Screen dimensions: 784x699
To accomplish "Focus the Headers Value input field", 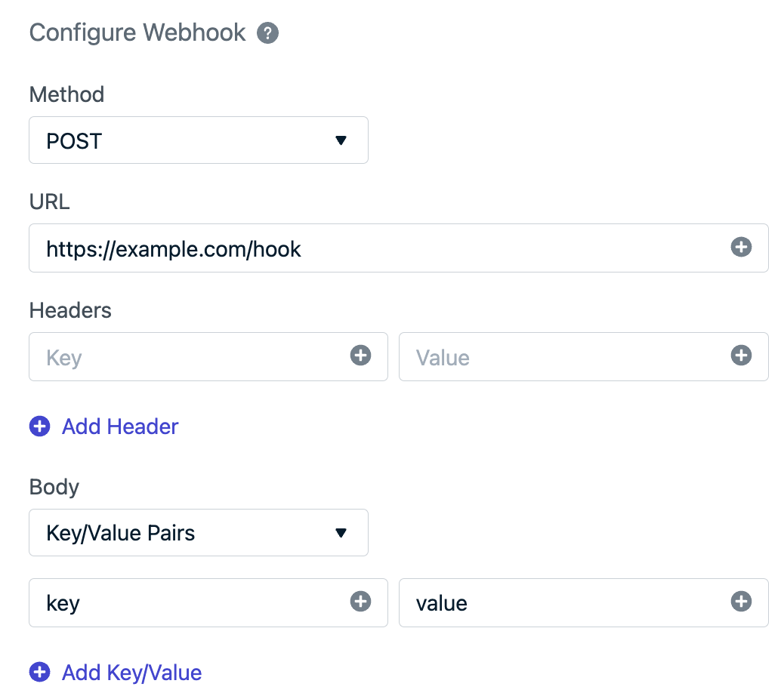I will click(x=584, y=357).
